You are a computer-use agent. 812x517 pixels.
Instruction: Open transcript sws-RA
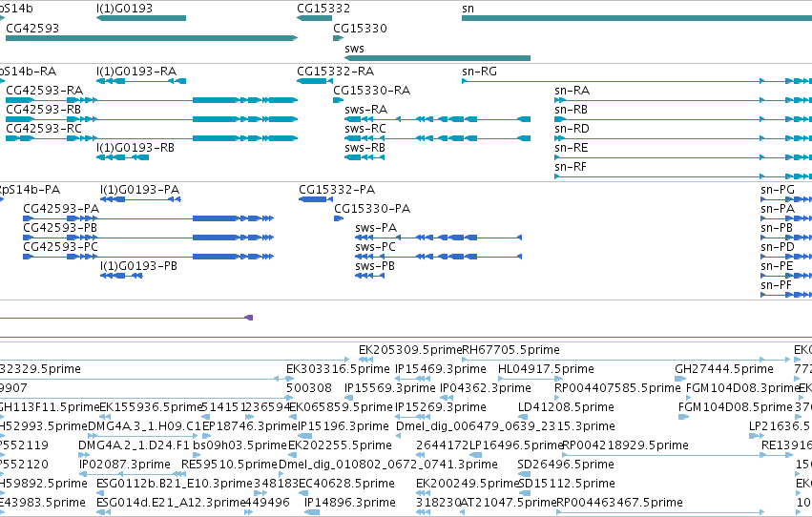pos(365,109)
